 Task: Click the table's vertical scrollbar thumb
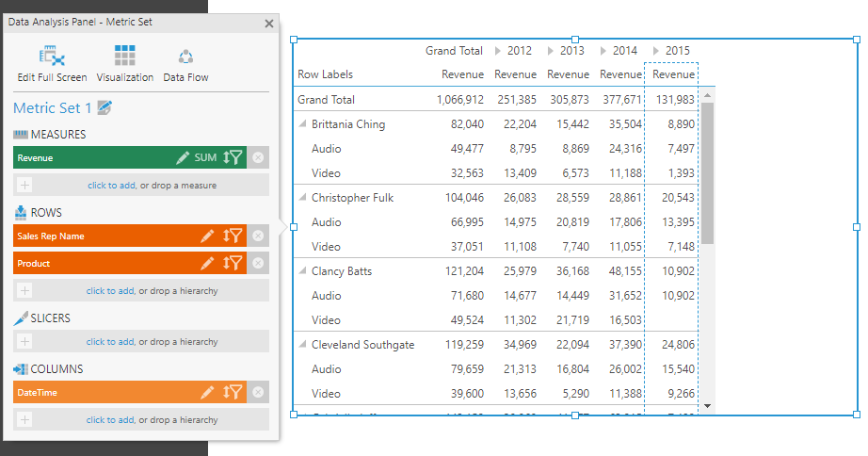point(708,170)
